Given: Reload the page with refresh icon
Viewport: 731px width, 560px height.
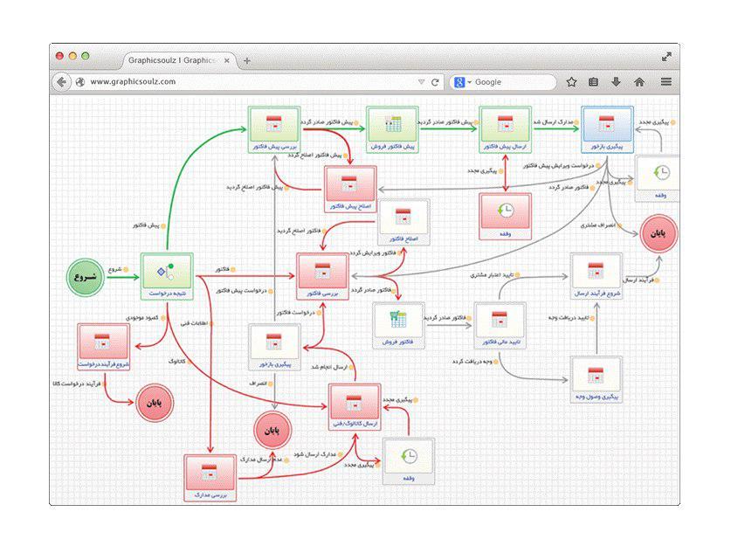Looking at the screenshot, I should click(435, 82).
